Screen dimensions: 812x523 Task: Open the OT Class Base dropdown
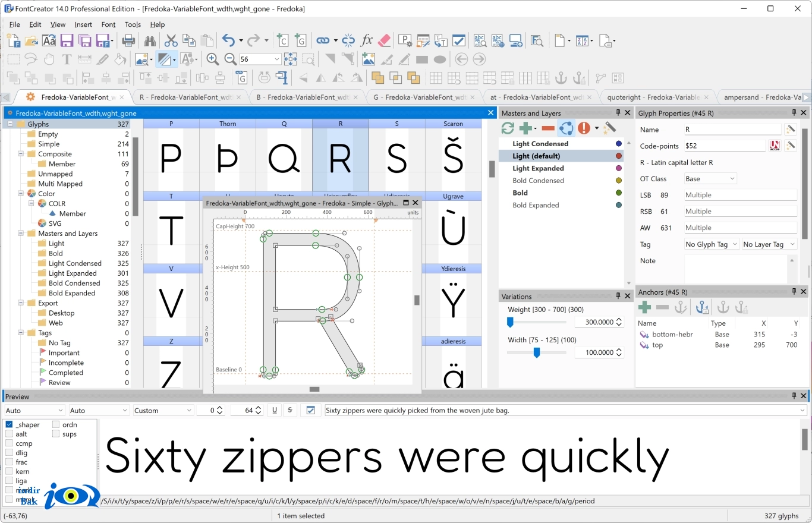(x=710, y=178)
